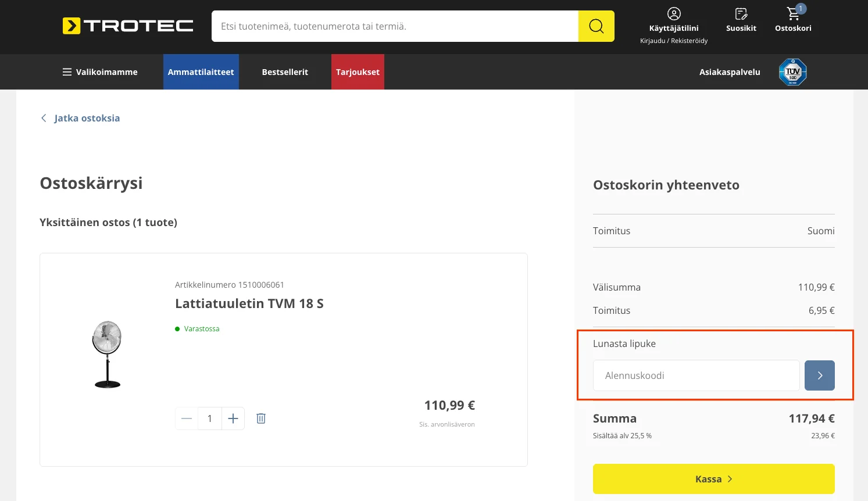The height and width of the screenshot is (501, 868).
Task: Click the Kassa checkout button
Action: (x=714, y=479)
